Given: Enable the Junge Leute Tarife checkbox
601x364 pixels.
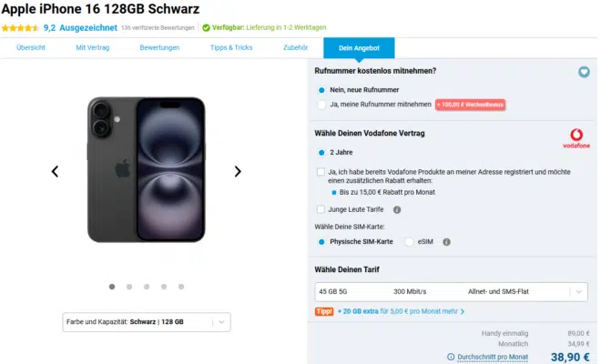Looking at the screenshot, I should point(321,209).
